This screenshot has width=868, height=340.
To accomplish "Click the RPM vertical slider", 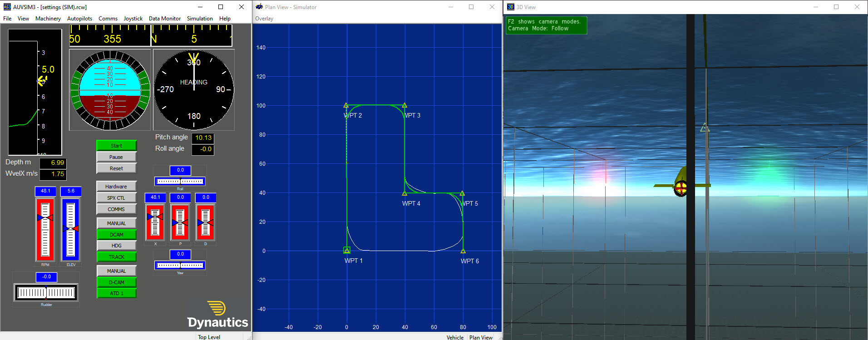I will [x=45, y=229].
